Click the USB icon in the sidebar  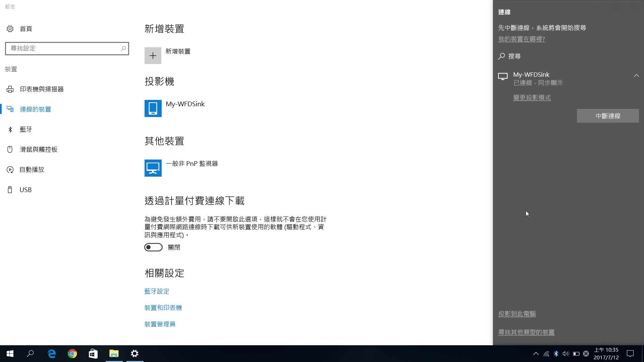[x=10, y=190]
